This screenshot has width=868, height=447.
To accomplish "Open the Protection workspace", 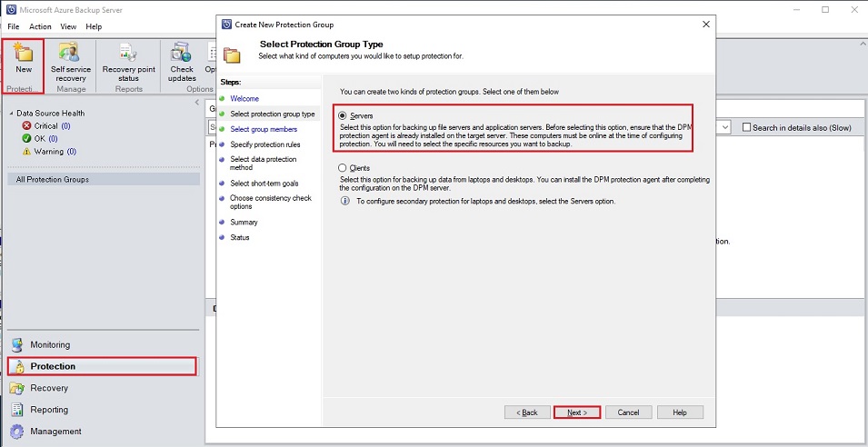I will point(102,366).
